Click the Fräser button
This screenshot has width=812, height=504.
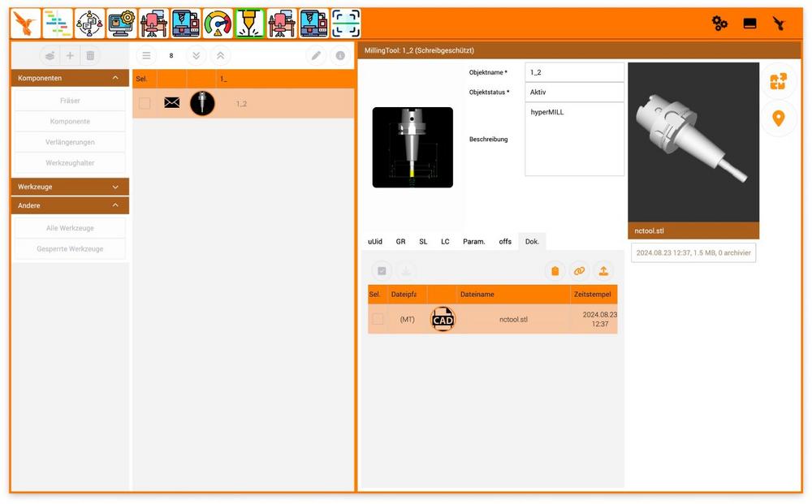pyautogui.click(x=70, y=101)
